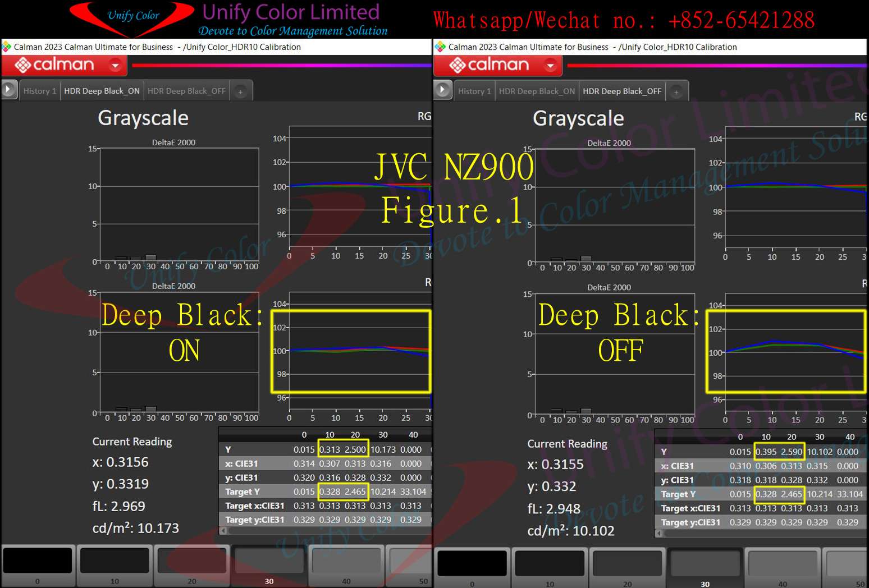Viewport: 869px width, 588px height.
Task: Click cd/m²: 10.173 reading in left window
Action: point(136,528)
